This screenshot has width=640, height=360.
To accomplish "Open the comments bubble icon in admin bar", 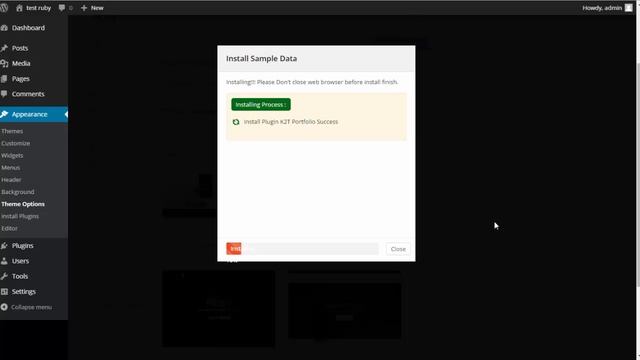I will point(62,8).
